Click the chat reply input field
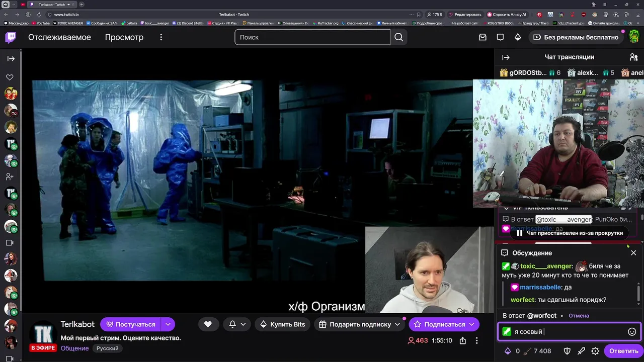 (x=569, y=332)
